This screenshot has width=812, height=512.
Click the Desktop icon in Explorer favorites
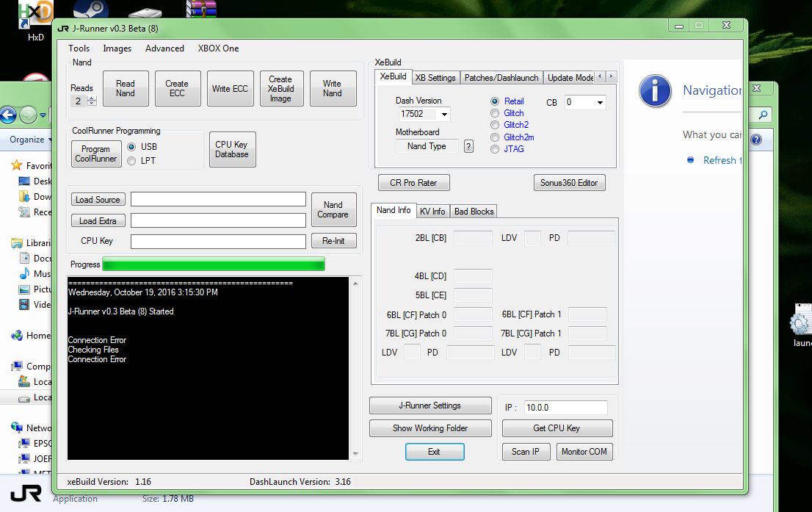[24, 181]
